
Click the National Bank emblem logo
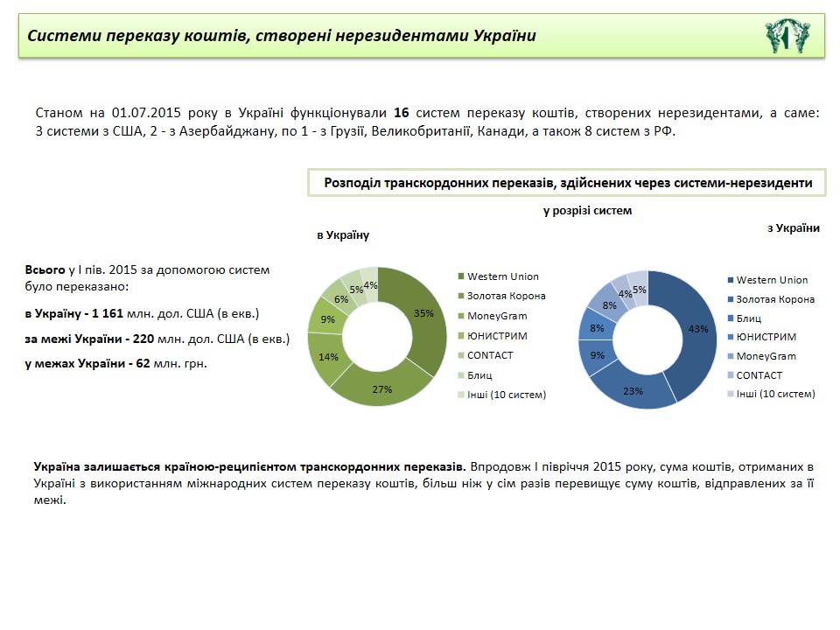click(787, 35)
